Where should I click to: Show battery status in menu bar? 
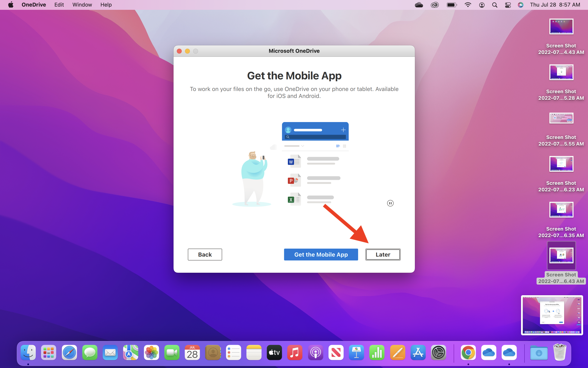point(452,5)
